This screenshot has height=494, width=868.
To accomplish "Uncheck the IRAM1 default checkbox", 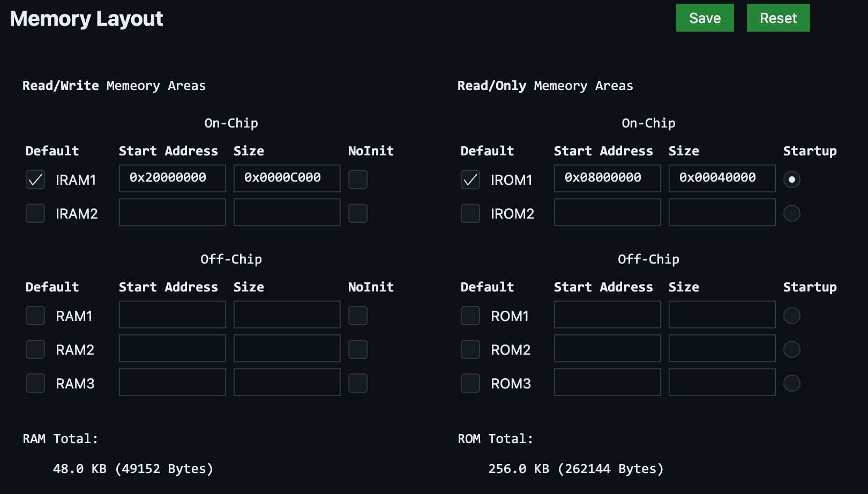I will tap(35, 180).
